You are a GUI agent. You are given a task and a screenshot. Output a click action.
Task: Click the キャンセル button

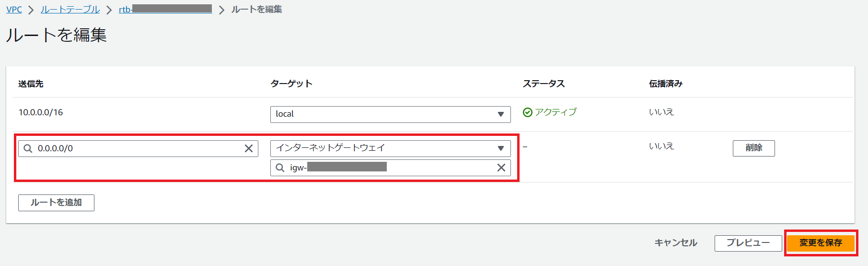pyautogui.click(x=676, y=243)
